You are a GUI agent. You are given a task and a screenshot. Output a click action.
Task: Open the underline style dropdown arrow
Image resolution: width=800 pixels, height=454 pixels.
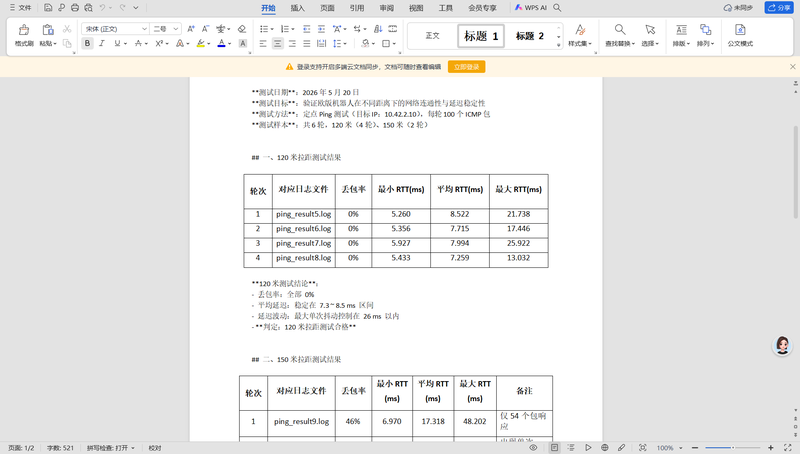click(x=126, y=44)
